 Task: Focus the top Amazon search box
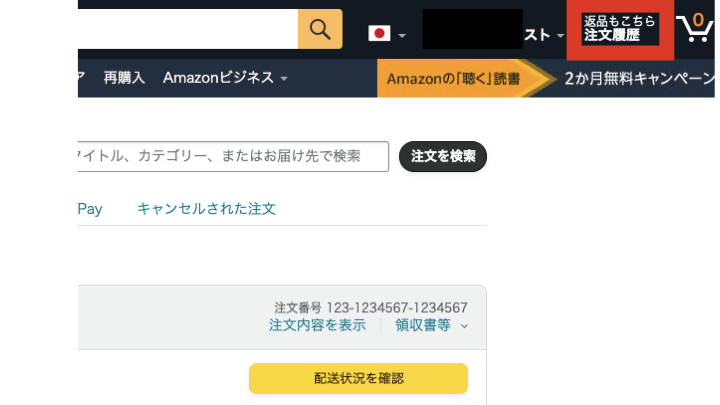click(x=188, y=29)
